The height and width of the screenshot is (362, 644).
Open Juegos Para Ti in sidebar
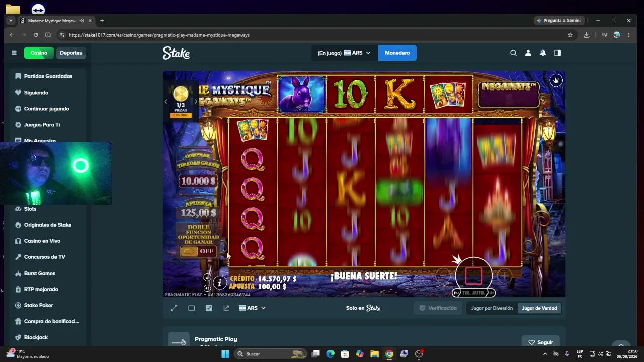(48, 125)
